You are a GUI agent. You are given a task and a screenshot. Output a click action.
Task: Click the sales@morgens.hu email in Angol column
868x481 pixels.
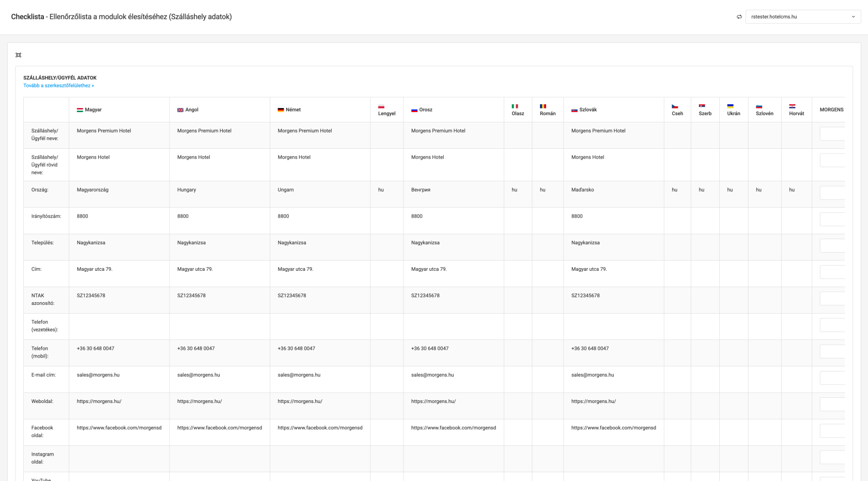pyautogui.click(x=198, y=375)
